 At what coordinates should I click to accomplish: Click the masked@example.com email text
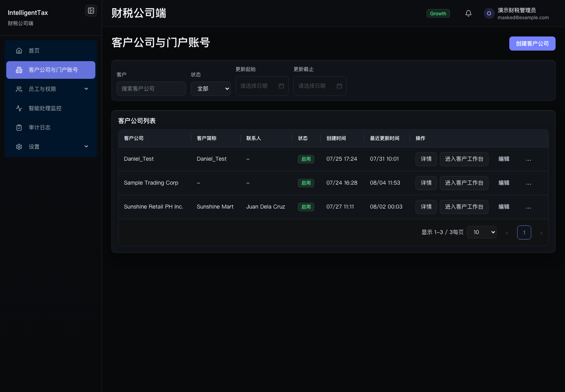click(x=523, y=18)
